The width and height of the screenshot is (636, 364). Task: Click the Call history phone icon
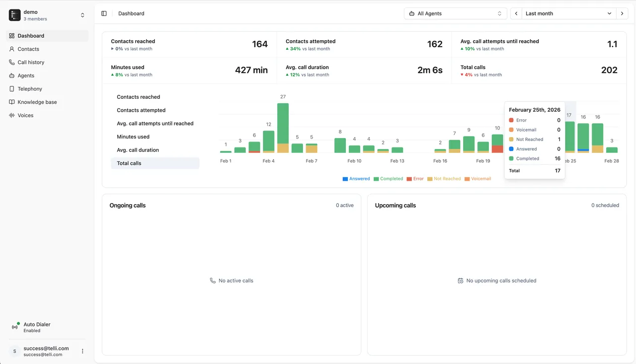pos(12,62)
